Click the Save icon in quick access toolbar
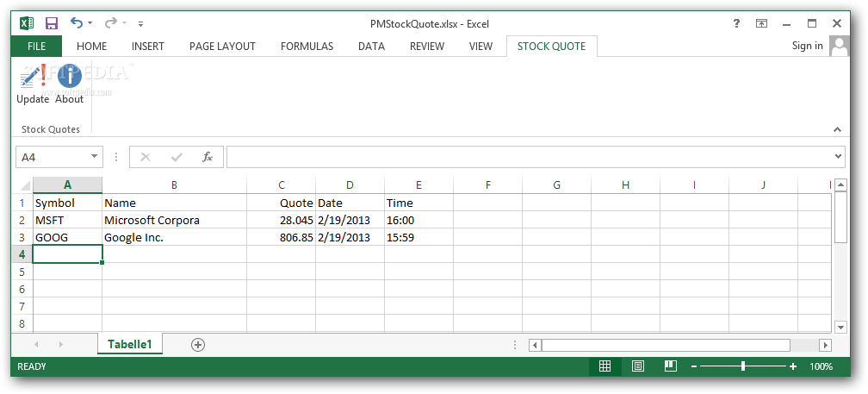 (51, 23)
